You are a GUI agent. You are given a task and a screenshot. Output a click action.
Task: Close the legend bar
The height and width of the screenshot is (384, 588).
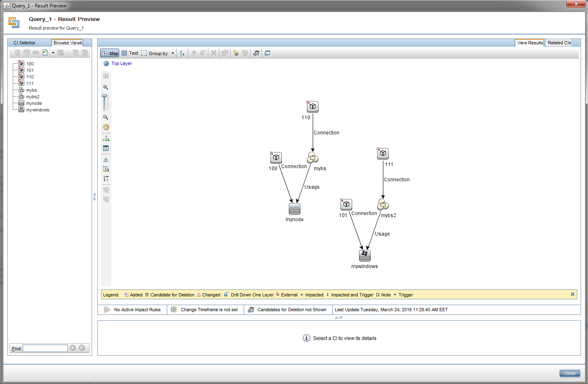click(x=572, y=294)
